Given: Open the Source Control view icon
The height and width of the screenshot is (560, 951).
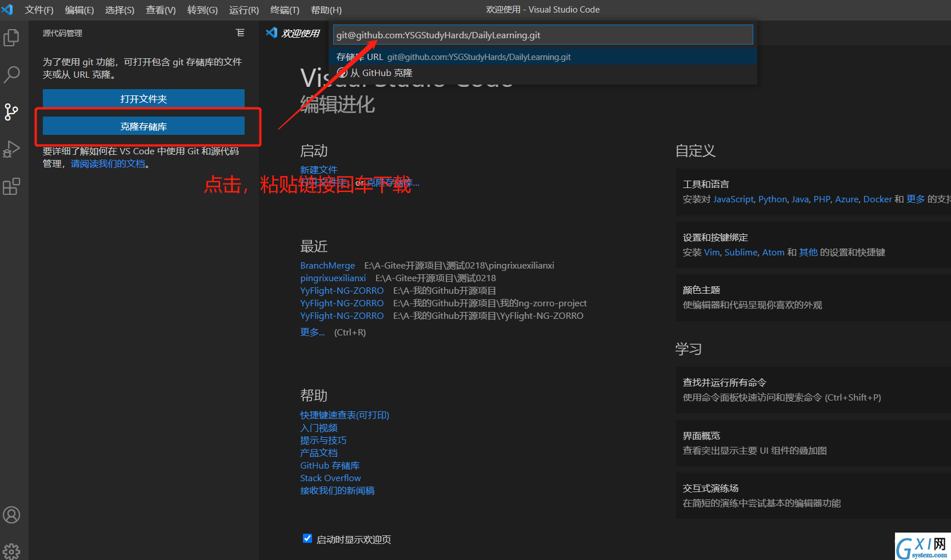Looking at the screenshot, I should pyautogui.click(x=11, y=112).
